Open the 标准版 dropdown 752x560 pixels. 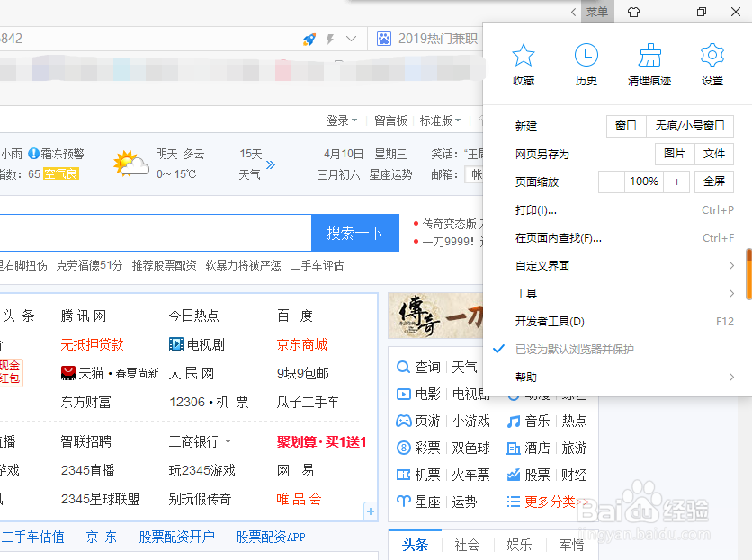(x=440, y=120)
